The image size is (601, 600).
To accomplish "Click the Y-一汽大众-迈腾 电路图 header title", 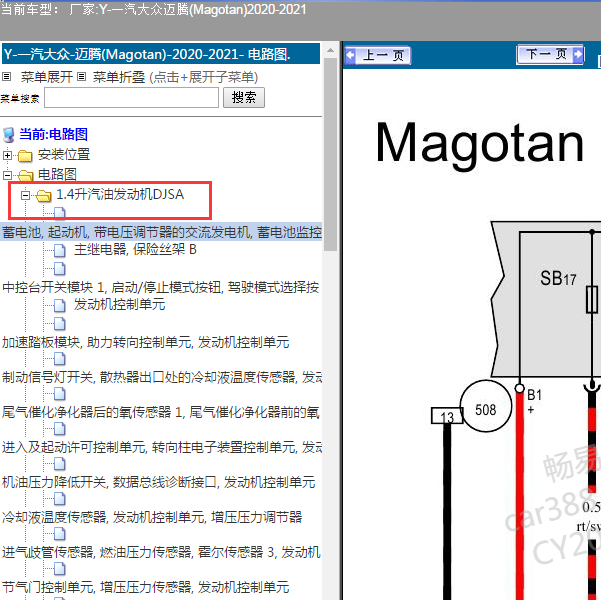I will point(161,54).
